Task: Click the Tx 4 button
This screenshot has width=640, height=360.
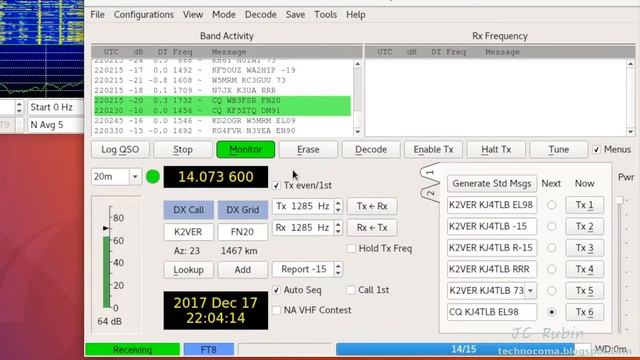Action: (584, 269)
